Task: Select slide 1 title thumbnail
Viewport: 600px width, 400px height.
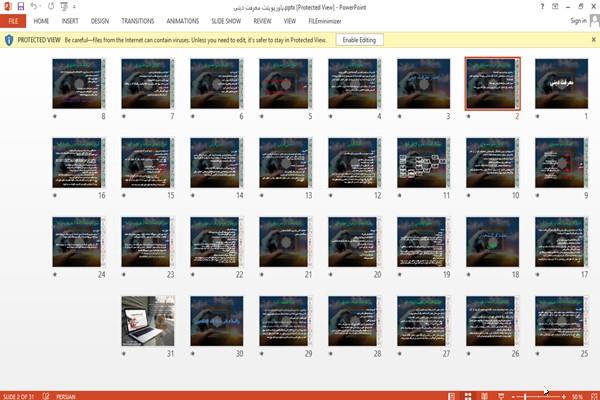Action: [x=561, y=83]
